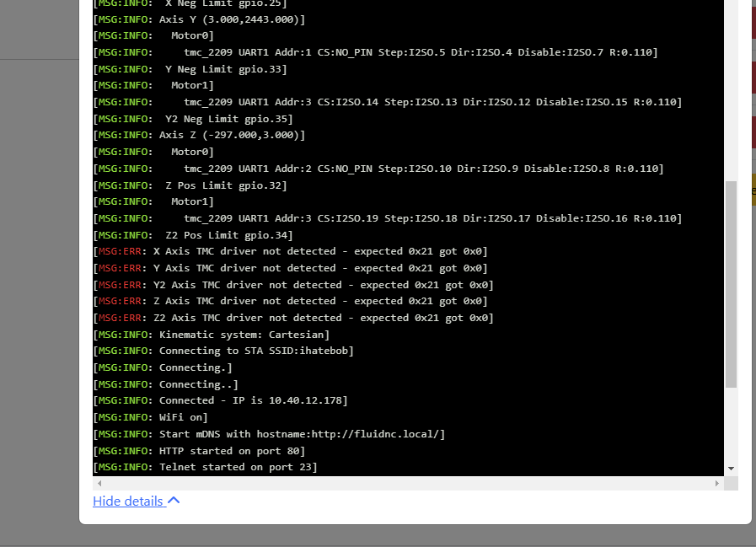Screen dimensions: 756x547
Task: Click the horizontal scrollbar right arrow
Action: 717,483
